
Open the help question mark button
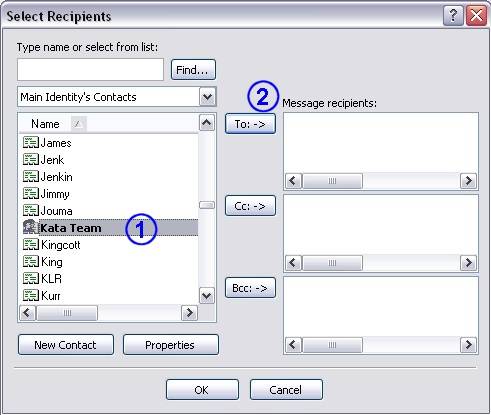click(453, 16)
